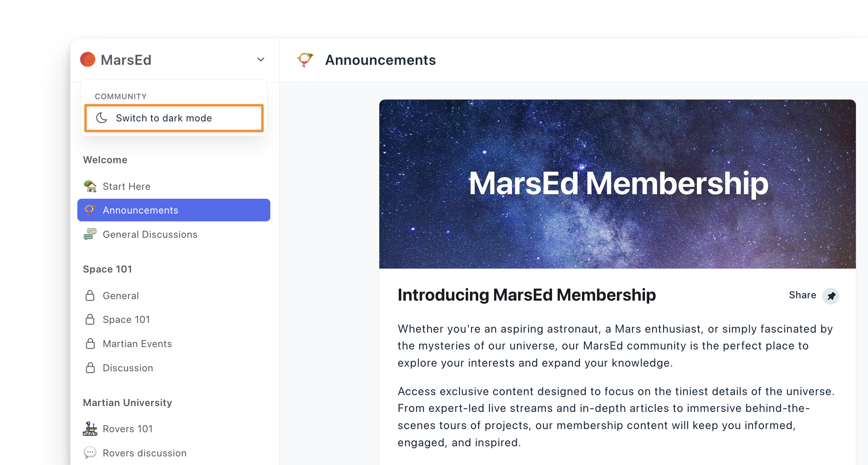Click the house icon beside Start Here
The width and height of the screenshot is (868, 465).
90,186
